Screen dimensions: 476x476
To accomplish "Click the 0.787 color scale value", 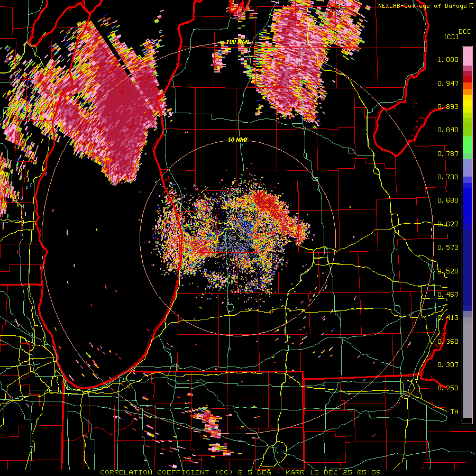I will pos(448,153).
